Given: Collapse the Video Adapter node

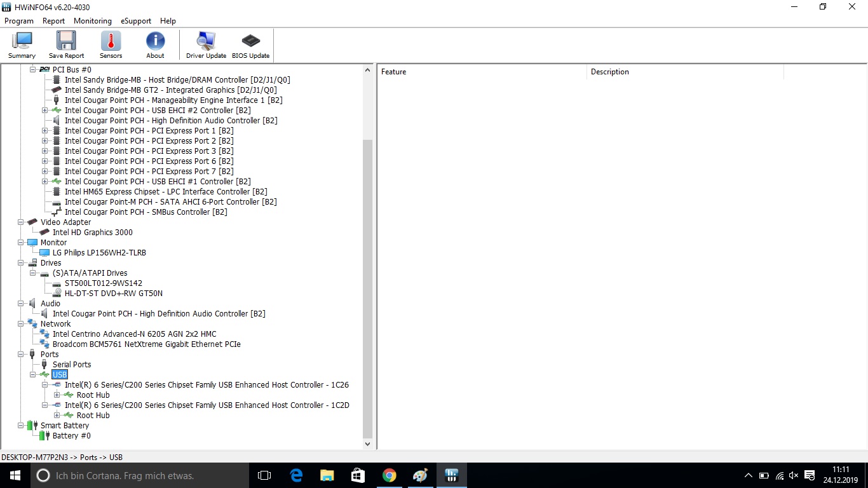Looking at the screenshot, I should point(21,222).
